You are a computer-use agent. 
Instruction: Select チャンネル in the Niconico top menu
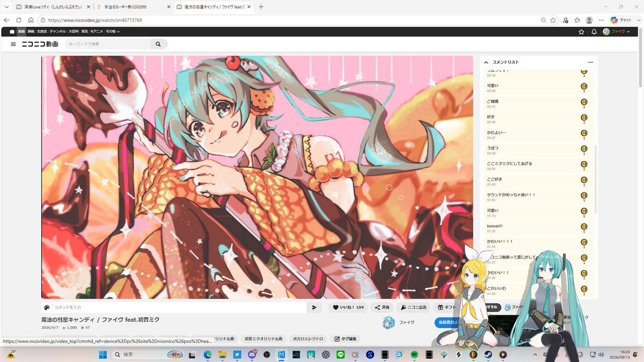pos(58,32)
